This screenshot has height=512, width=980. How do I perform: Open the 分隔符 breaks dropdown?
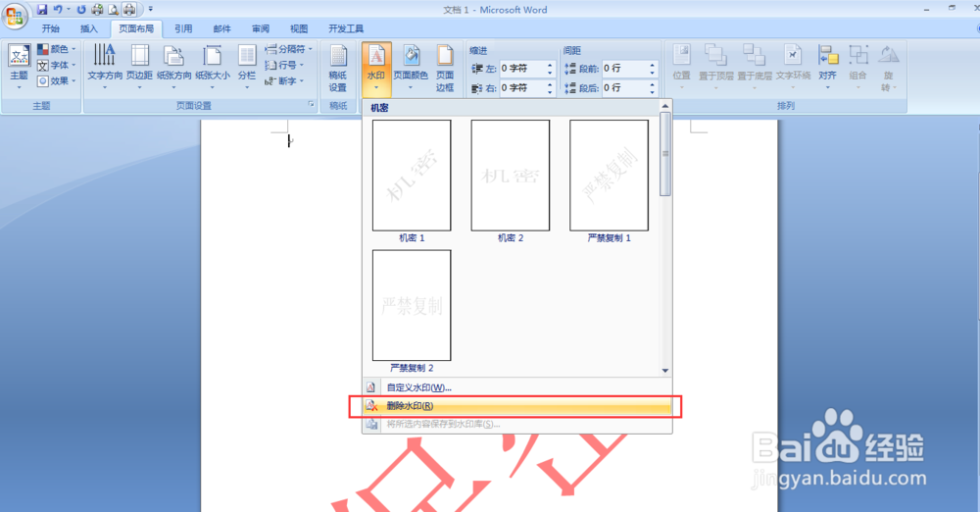coord(288,49)
